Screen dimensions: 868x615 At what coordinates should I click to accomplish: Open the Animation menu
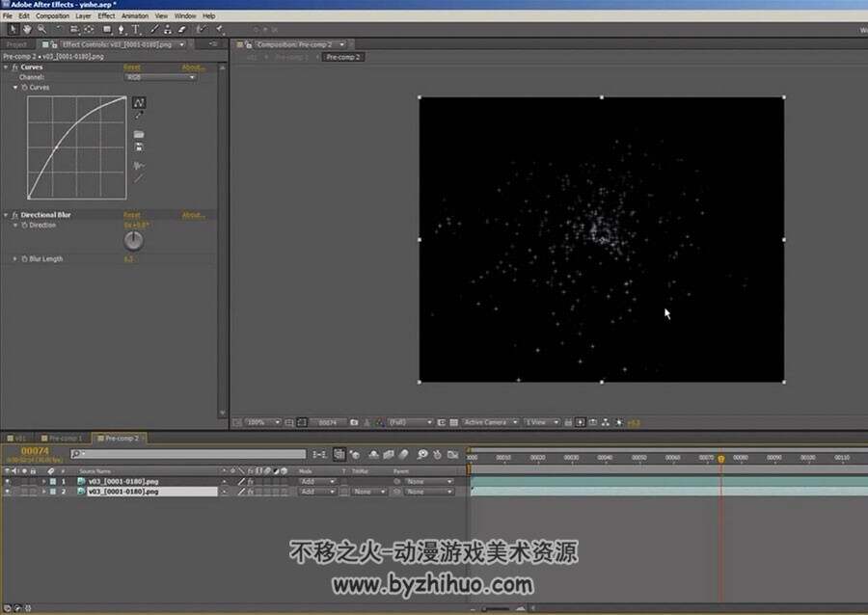click(135, 16)
